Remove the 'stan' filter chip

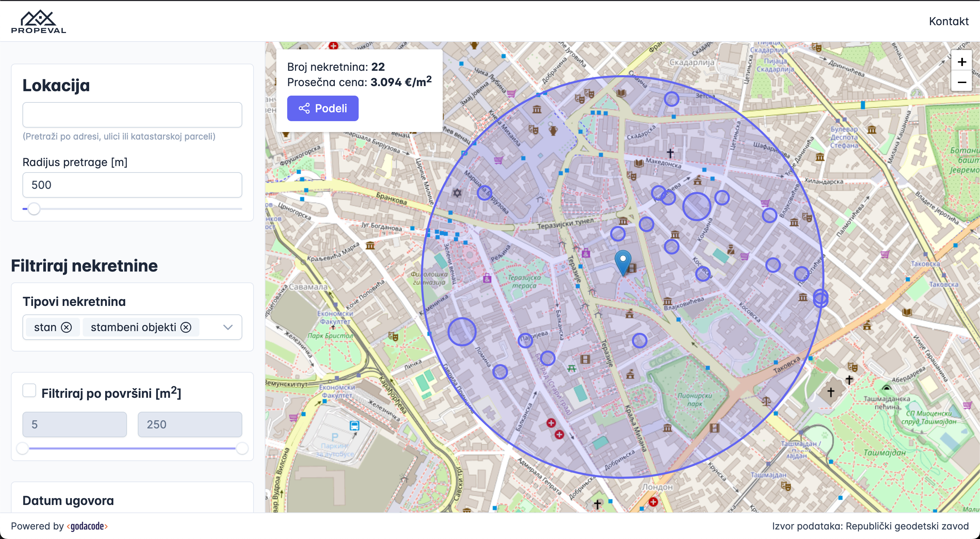pyautogui.click(x=67, y=327)
